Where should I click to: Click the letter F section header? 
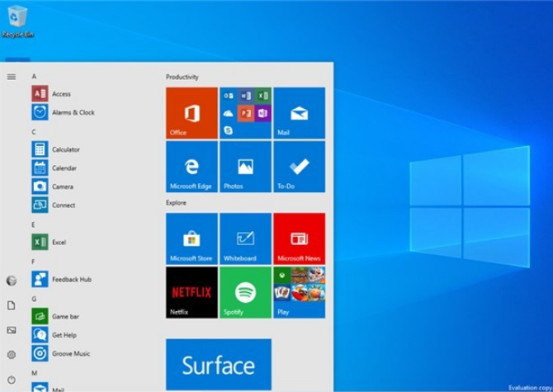click(x=34, y=262)
